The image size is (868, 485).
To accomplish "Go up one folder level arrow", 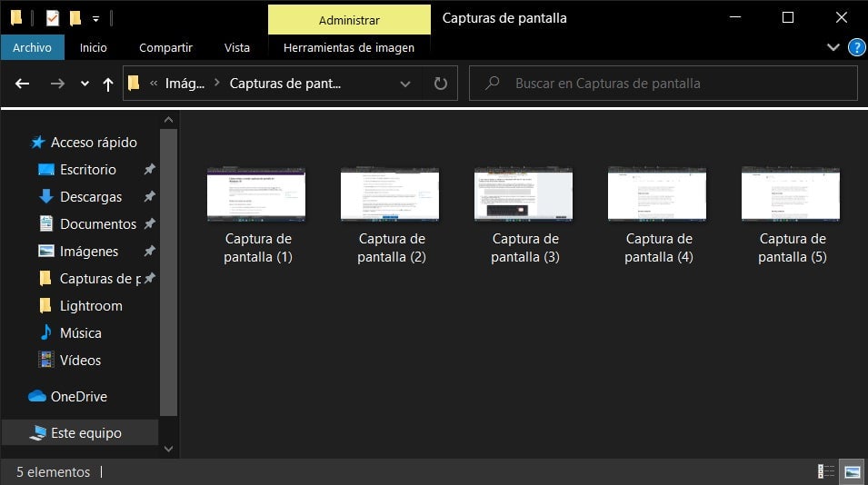I will pos(108,84).
